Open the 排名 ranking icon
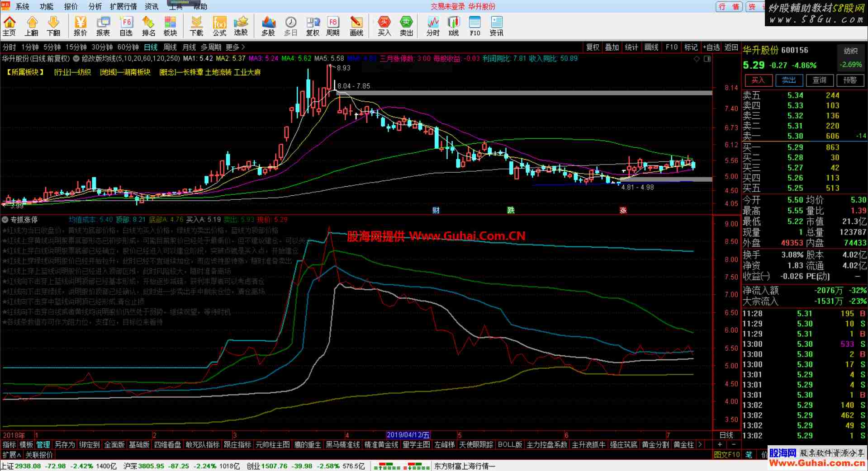868x471 pixels. click(148, 26)
